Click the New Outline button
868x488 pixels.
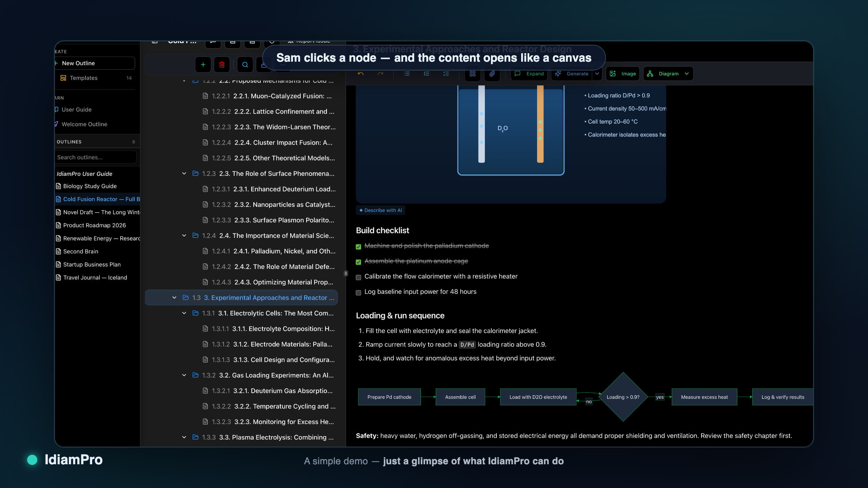pos(95,63)
